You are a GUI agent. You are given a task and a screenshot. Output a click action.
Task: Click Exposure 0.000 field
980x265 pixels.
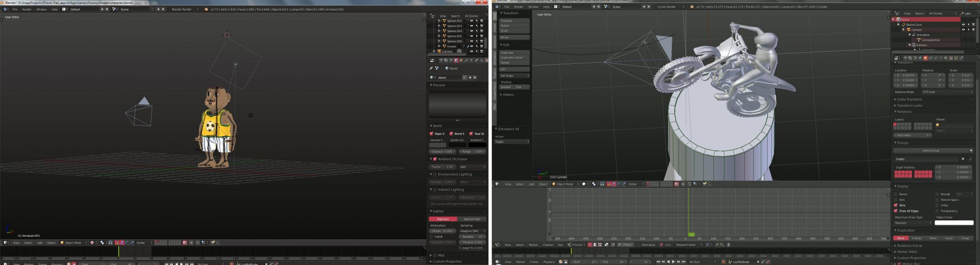tap(443, 151)
